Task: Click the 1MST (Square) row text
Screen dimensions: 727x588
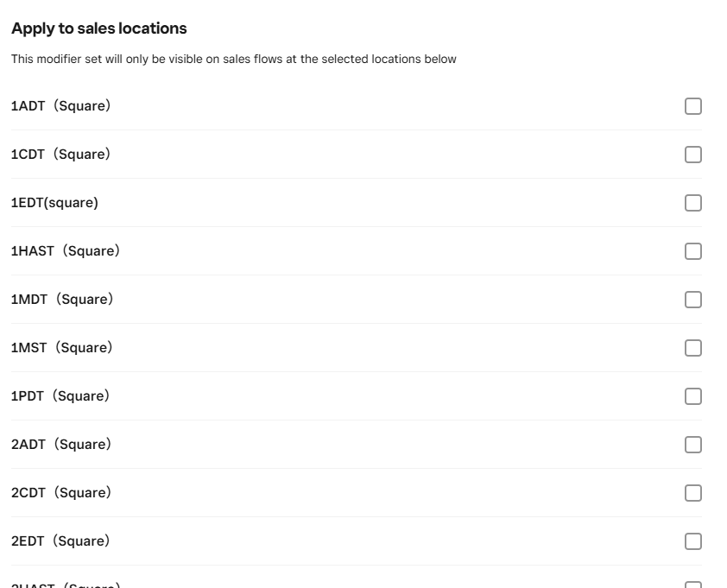Action: click(61, 348)
